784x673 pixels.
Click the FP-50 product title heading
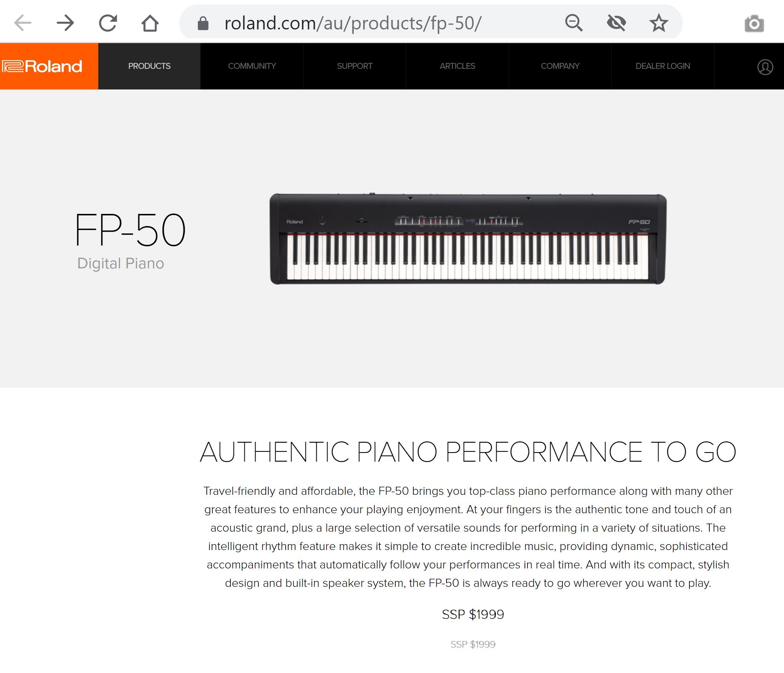(x=130, y=229)
